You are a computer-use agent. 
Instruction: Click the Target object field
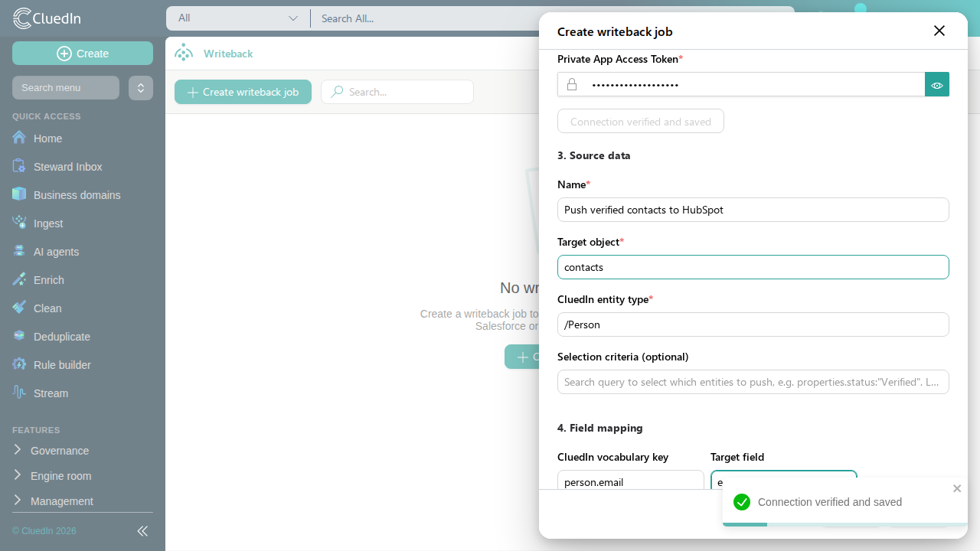coord(753,267)
